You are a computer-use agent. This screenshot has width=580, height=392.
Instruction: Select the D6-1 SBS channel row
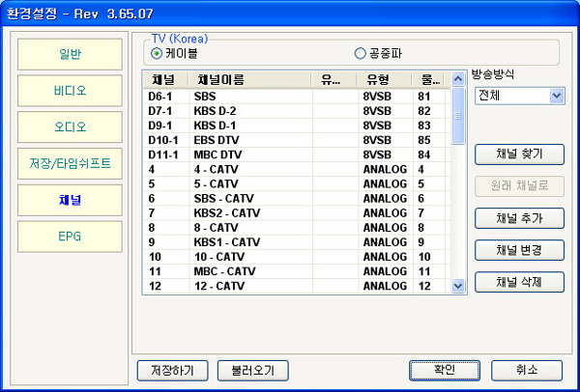(297, 97)
